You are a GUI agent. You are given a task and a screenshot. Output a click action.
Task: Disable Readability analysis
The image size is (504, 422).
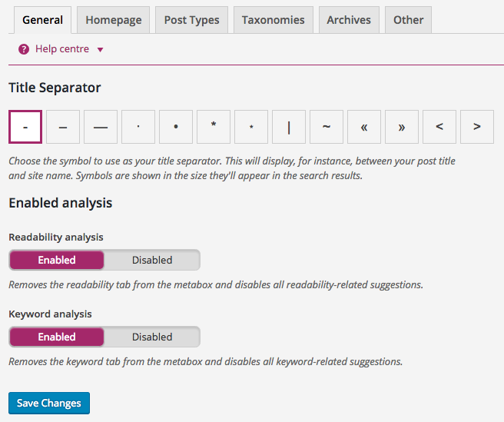[152, 260]
